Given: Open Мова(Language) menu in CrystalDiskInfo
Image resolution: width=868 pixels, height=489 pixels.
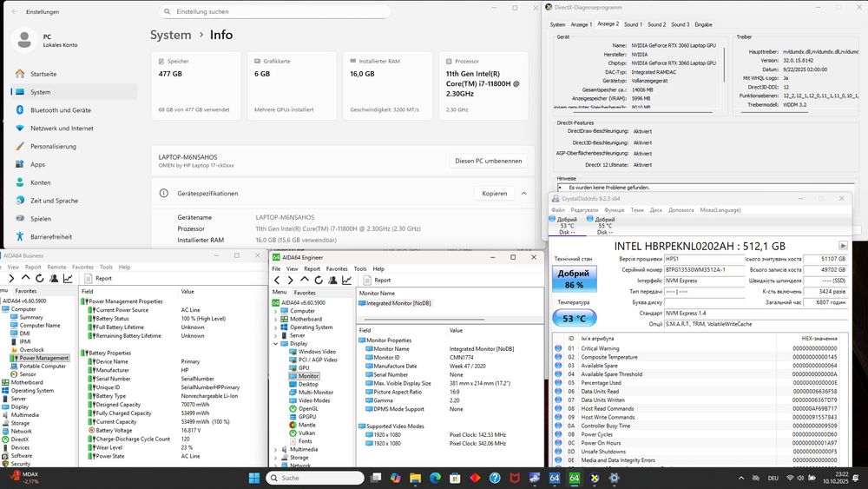Looking at the screenshot, I should (x=720, y=210).
